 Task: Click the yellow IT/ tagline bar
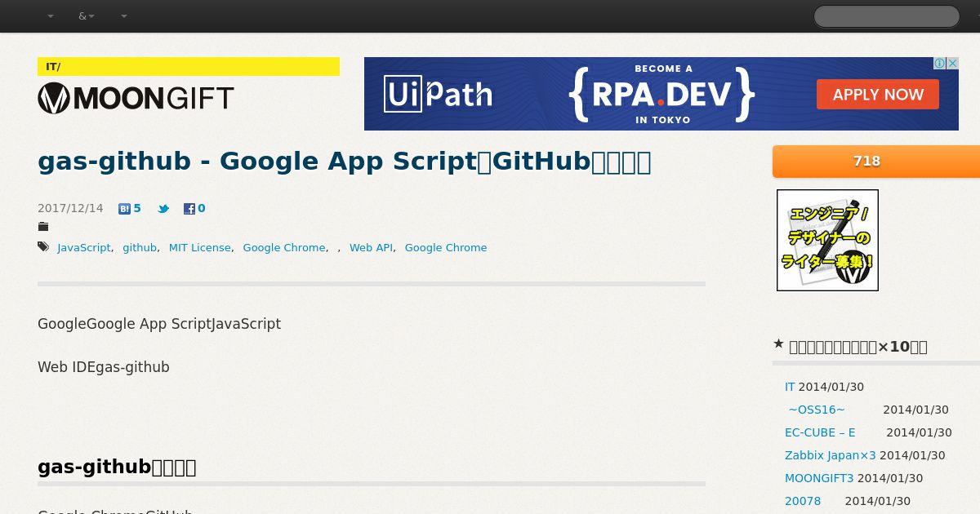(189, 67)
